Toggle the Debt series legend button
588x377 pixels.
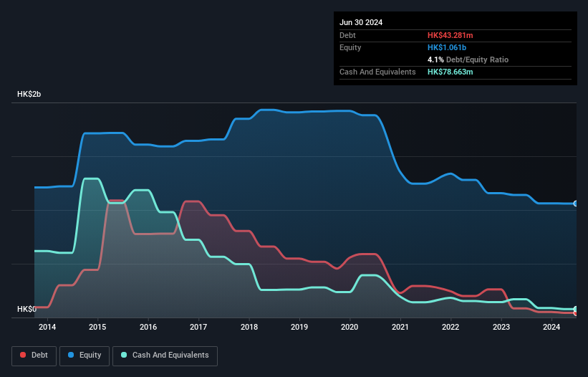pos(34,355)
